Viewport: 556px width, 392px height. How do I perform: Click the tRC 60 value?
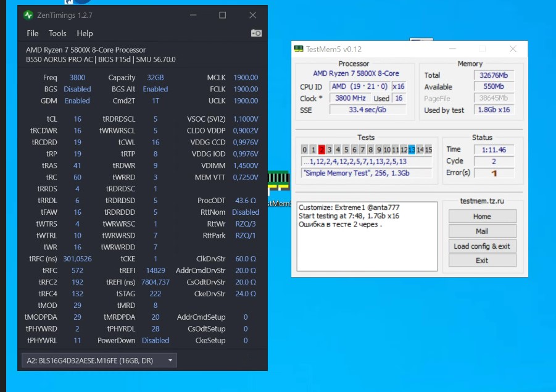(77, 177)
